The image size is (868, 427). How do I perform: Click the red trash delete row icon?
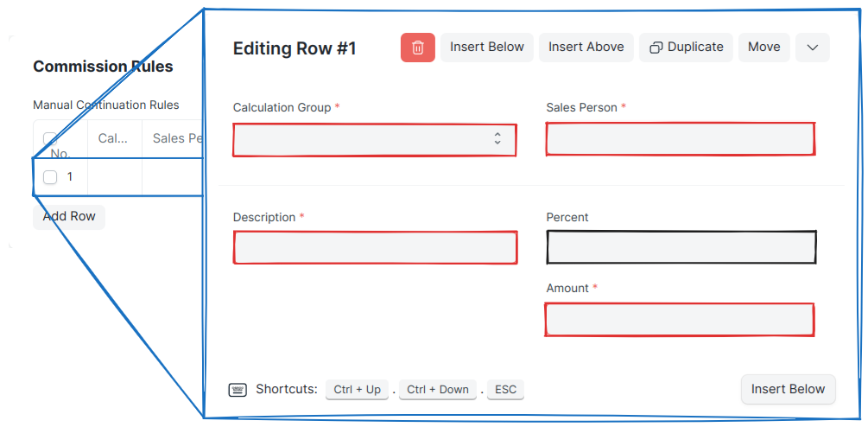418,48
